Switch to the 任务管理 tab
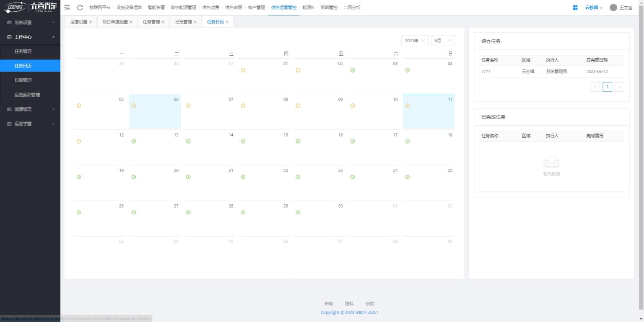Viewport: 644px width, 322px height. click(151, 22)
